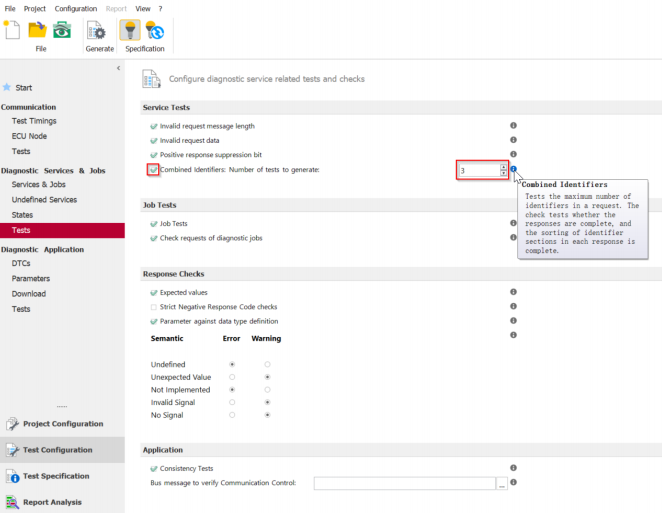The width and height of the screenshot is (662, 513).
Task: Toggle Combined Identifiers checkbox
Action: pyautogui.click(x=153, y=170)
